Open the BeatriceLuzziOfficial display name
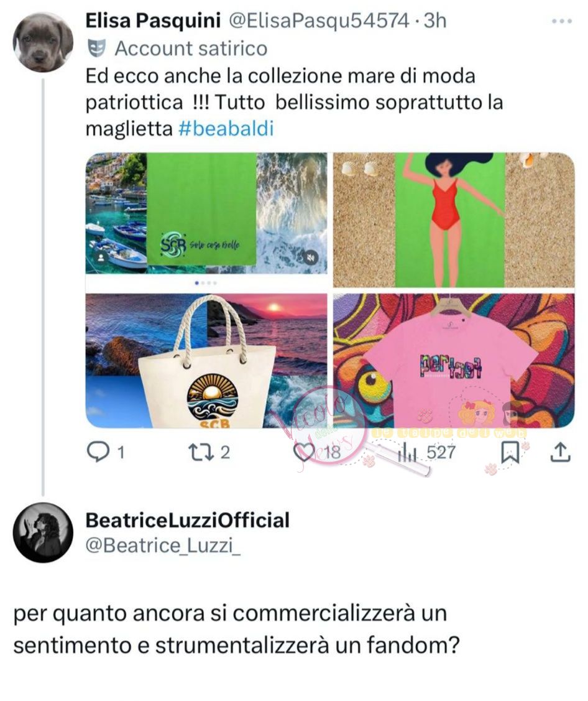The width and height of the screenshot is (588, 701). tap(187, 521)
